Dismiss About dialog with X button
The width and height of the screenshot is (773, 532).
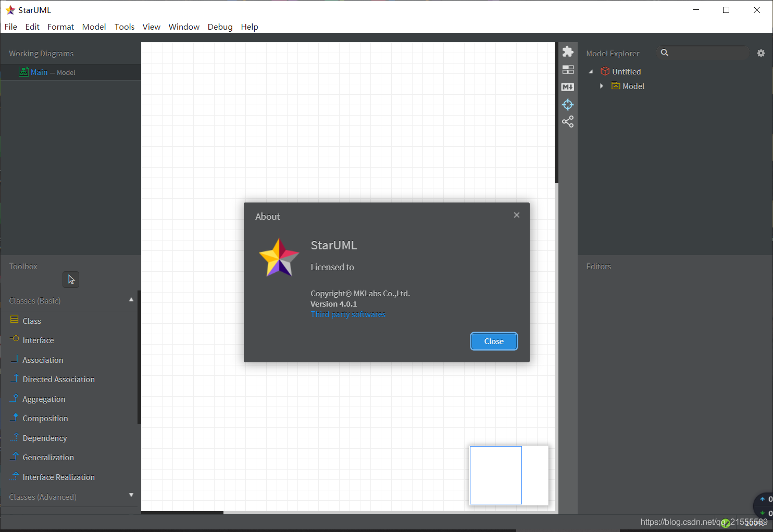pos(517,215)
